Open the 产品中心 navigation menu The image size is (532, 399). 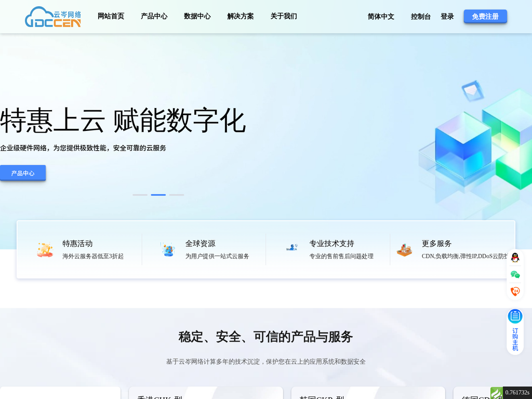(x=154, y=16)
